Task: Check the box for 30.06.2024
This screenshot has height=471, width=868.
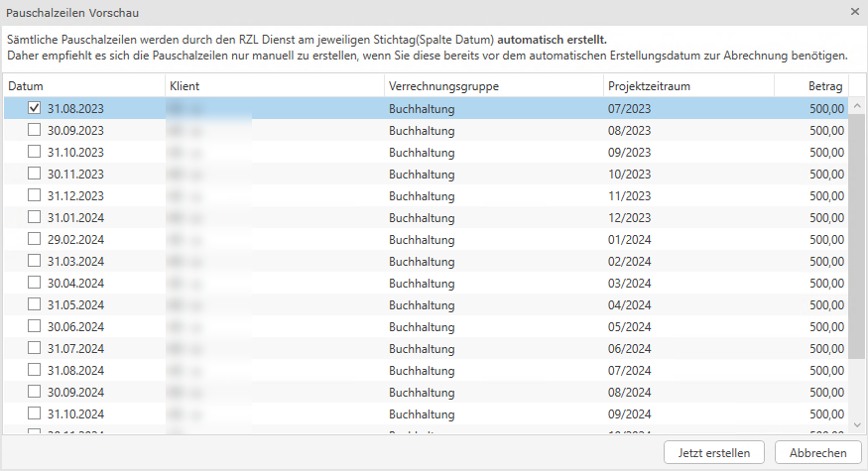Action: (35, 326)
